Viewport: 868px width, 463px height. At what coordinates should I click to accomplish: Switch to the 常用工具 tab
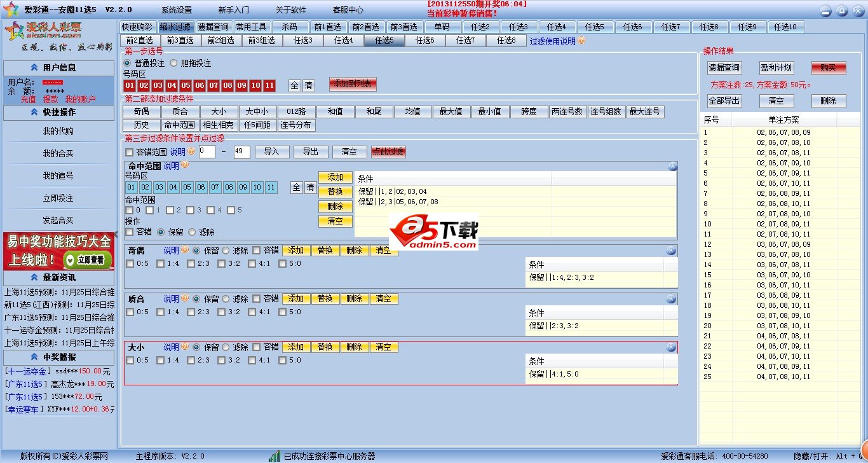pyautogui.click(x=252, y=27)
